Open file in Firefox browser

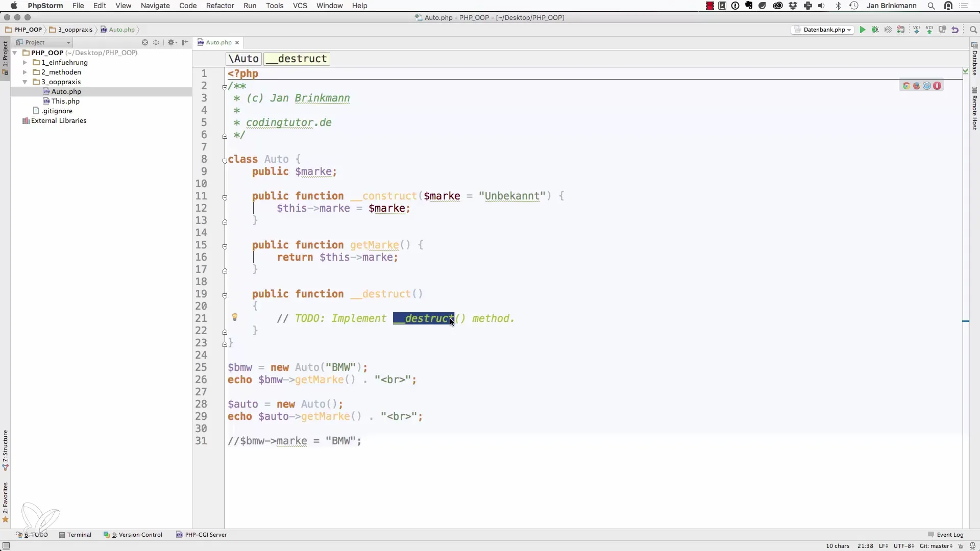(x=917, y=86)
